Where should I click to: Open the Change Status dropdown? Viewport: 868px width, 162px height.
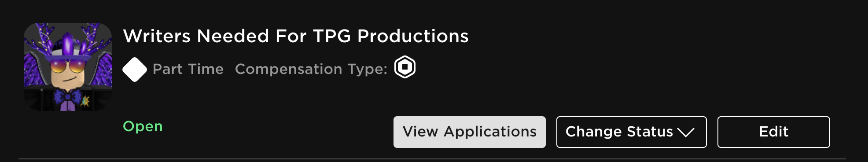tap(631, 132)
